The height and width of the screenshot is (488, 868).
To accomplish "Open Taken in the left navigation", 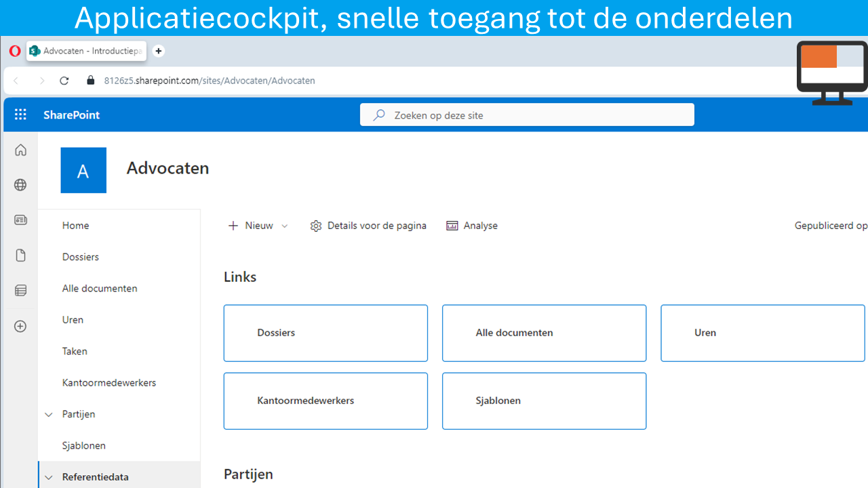I will click(75, 351).
